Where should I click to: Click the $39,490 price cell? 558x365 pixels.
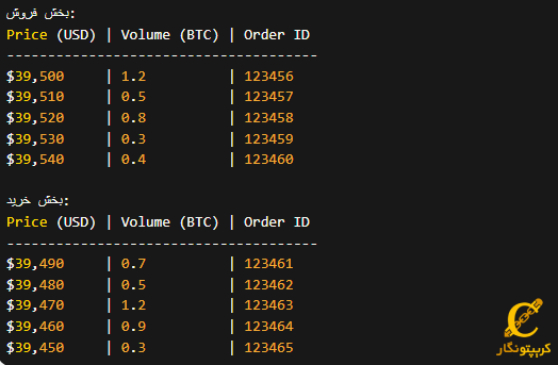tap(35, 264)
